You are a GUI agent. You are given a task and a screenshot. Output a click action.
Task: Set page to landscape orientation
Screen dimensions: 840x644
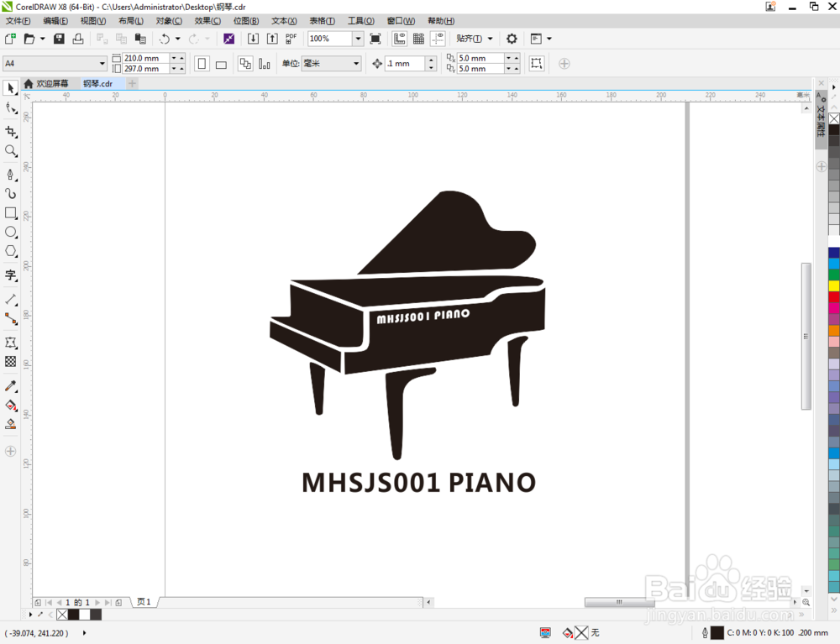pyautogui.click(x=221, y=64)
